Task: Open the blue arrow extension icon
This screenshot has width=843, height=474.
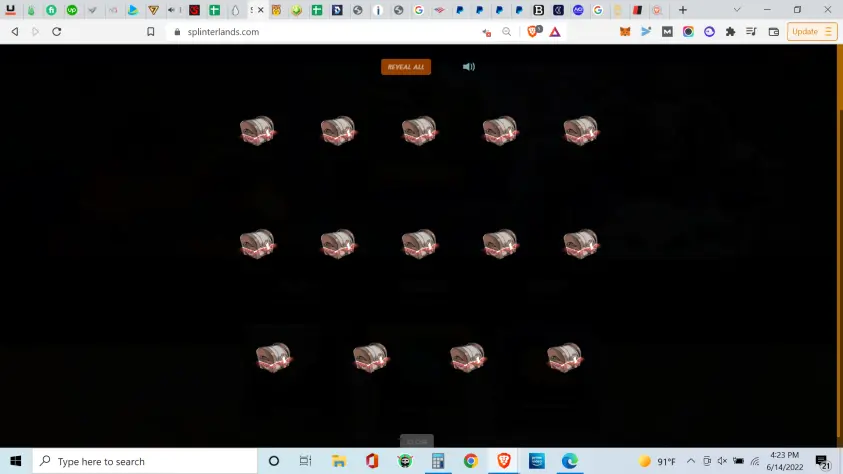Action: tap(646, 32)
